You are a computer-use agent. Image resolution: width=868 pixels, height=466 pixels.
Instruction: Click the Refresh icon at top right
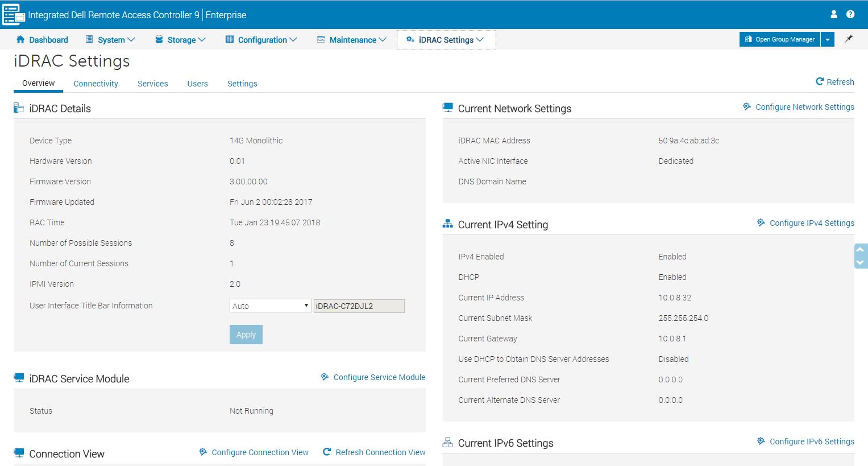[x=820, y=82]
